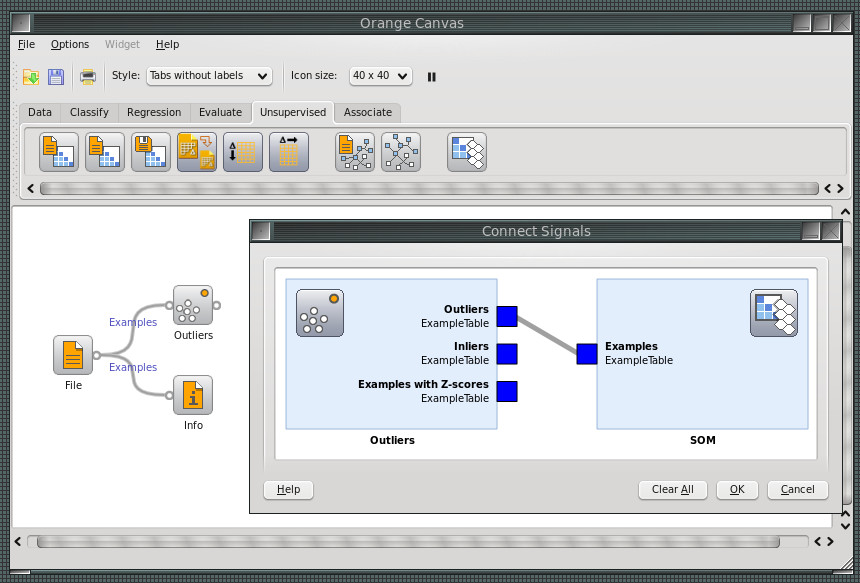
Task: Click the 'Inliers' signal label
Action: (471, 347)
